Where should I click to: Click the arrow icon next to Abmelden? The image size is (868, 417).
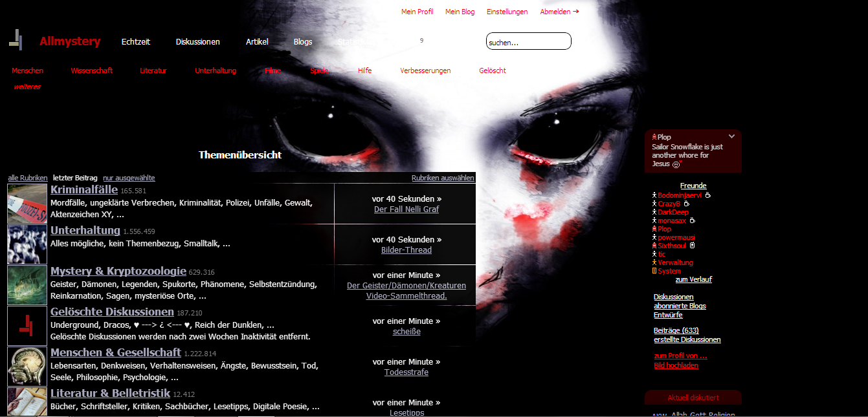[576, 12]
